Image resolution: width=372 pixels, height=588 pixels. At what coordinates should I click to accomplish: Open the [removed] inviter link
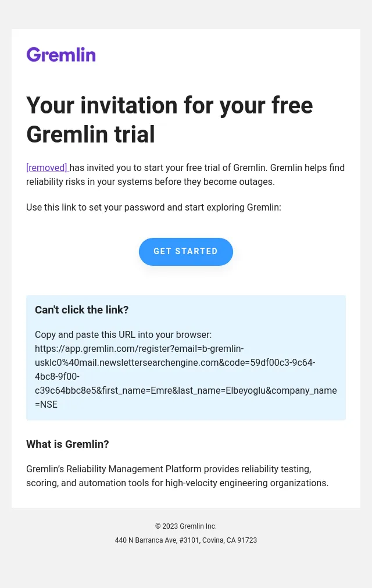click(x=47, y=168)
